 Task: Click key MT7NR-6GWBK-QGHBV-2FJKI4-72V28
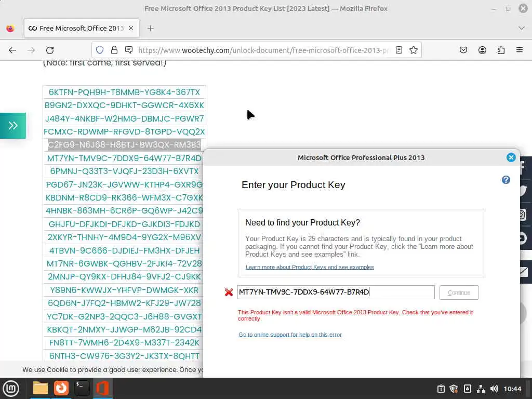coord(124,263)
